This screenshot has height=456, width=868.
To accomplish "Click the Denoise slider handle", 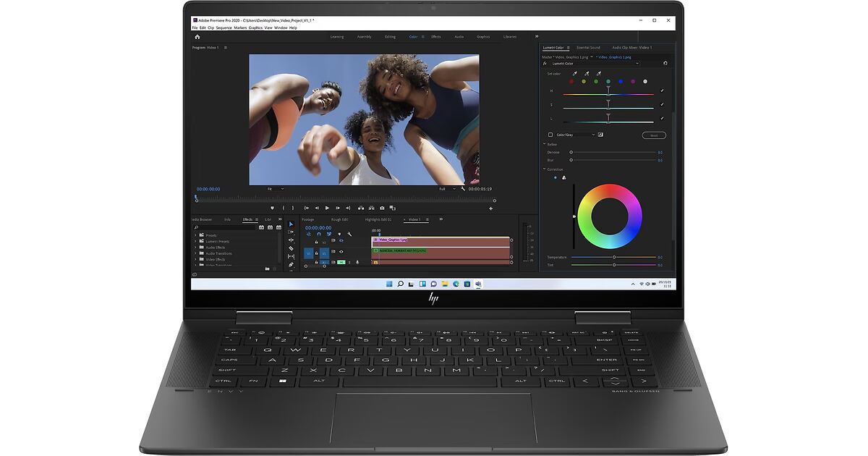I will [x=571, y=152].
